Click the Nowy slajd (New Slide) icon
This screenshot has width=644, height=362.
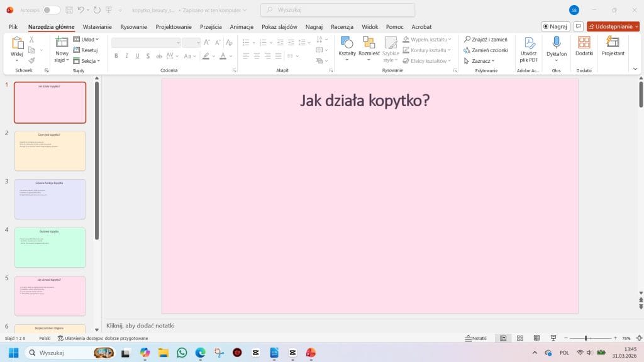(62, 43)
